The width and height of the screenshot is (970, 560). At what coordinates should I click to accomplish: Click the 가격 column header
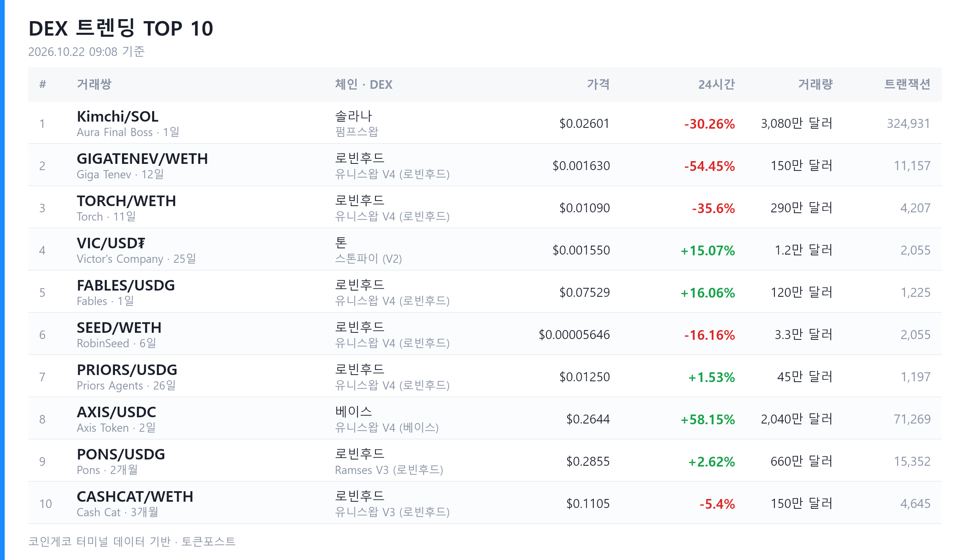click(x=598, y=84)
